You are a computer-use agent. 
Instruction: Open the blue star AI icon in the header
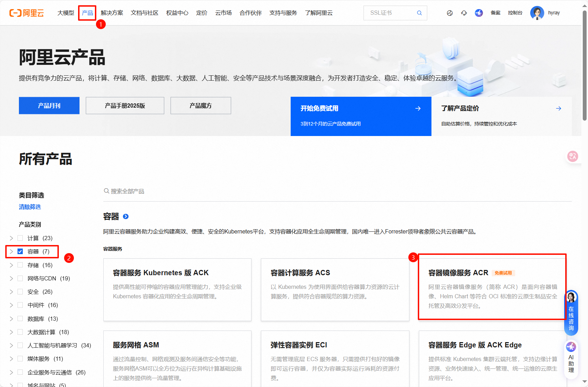(x=479, y=13)
